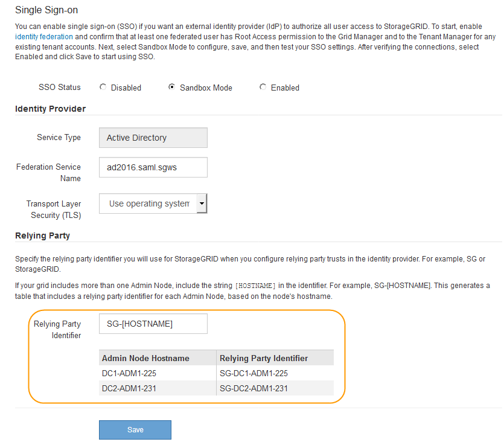Select the DC2-ADM1-231 hostname cell
The image size is (504, 442).
[129, 388]
